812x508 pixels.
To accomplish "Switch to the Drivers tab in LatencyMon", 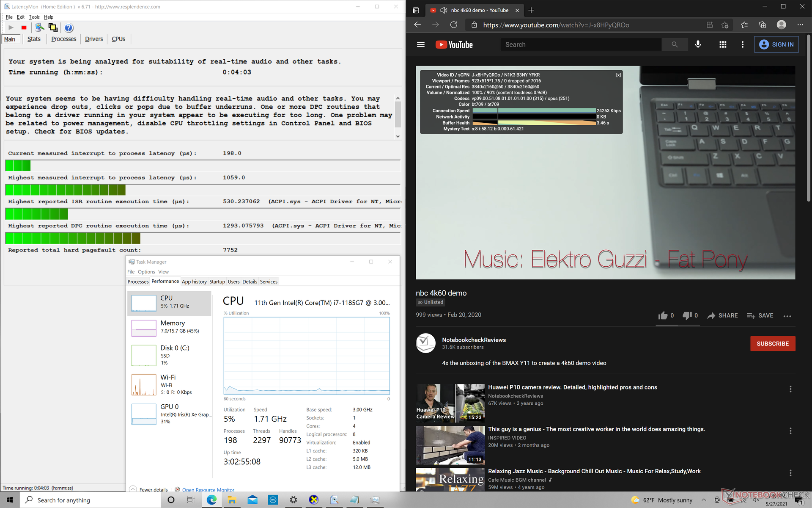I will tap(93, 39).
